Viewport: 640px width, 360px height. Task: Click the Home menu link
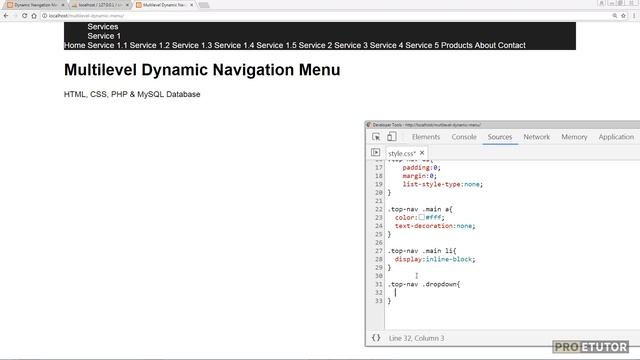click(x=75, y=45)
